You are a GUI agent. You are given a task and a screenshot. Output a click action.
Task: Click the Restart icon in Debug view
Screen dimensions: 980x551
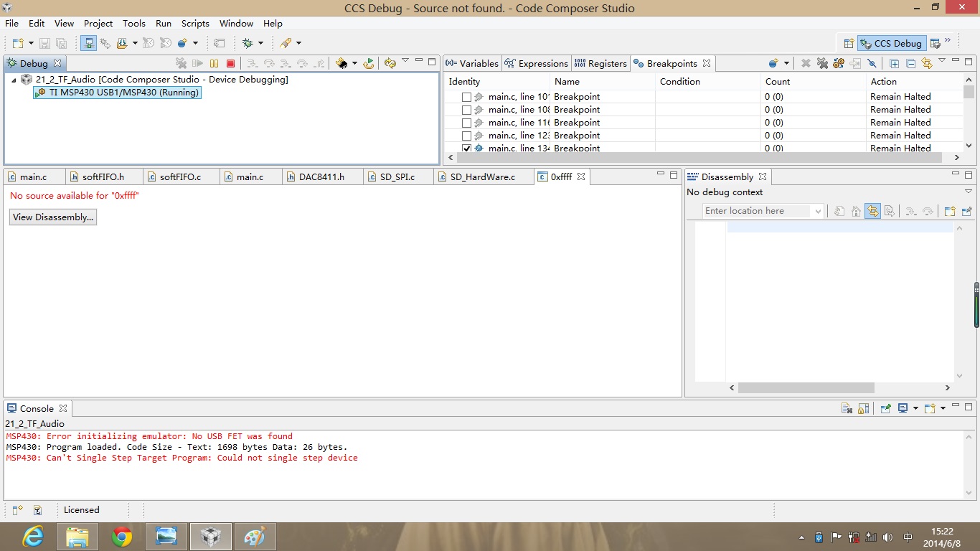[x=369, y=63]
